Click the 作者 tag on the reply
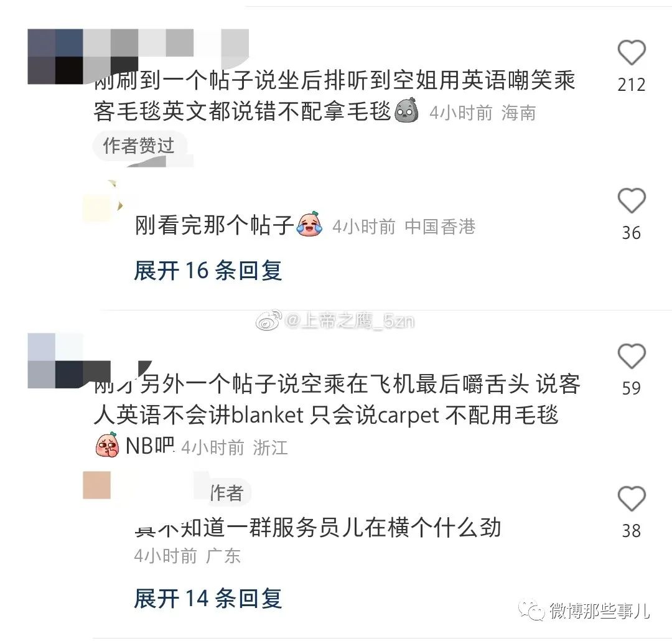 click(x=226, y=493)
